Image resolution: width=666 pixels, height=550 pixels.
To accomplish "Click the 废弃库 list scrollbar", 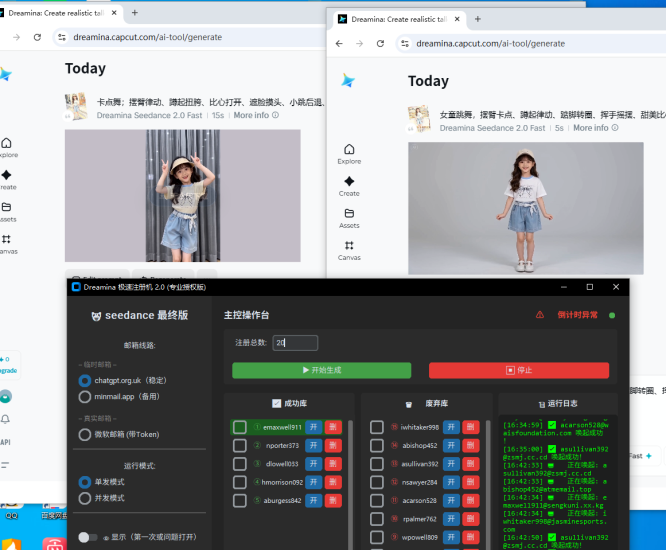I will 488,484.
